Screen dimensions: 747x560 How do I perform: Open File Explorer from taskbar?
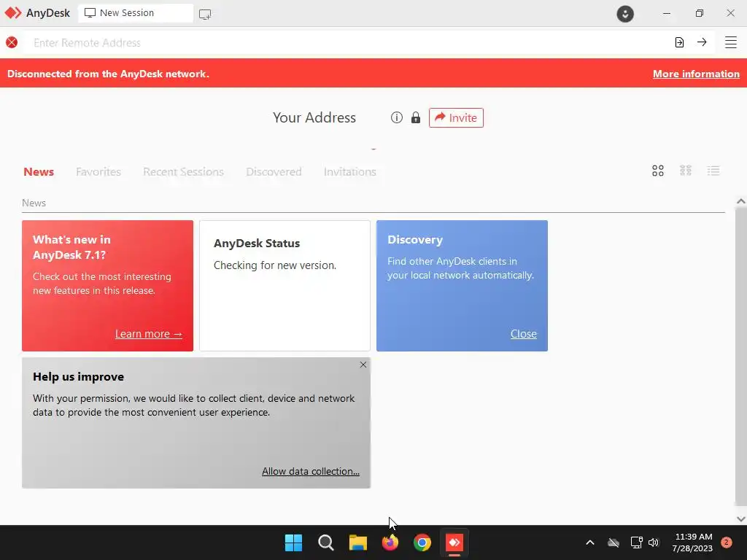click(357, 542)
